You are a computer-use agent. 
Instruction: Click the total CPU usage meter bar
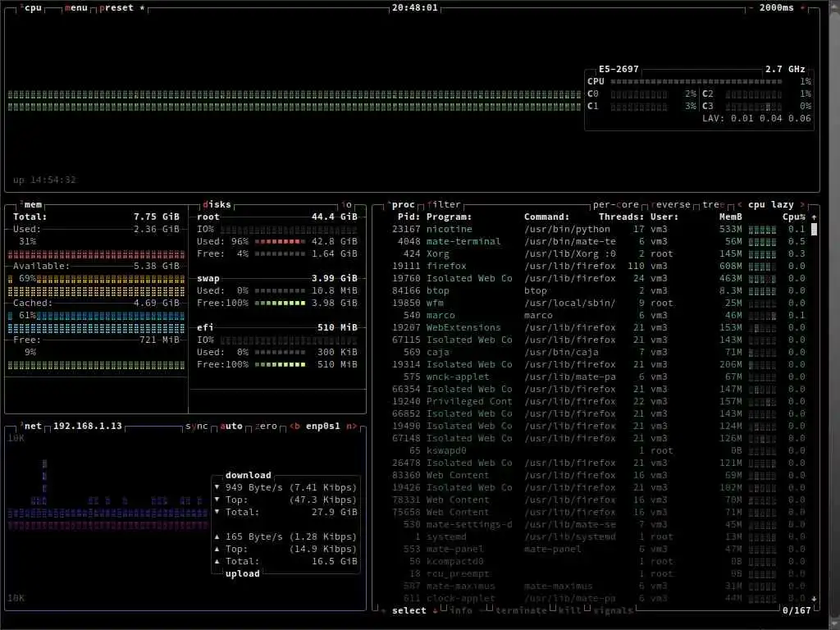click(696, 82)
